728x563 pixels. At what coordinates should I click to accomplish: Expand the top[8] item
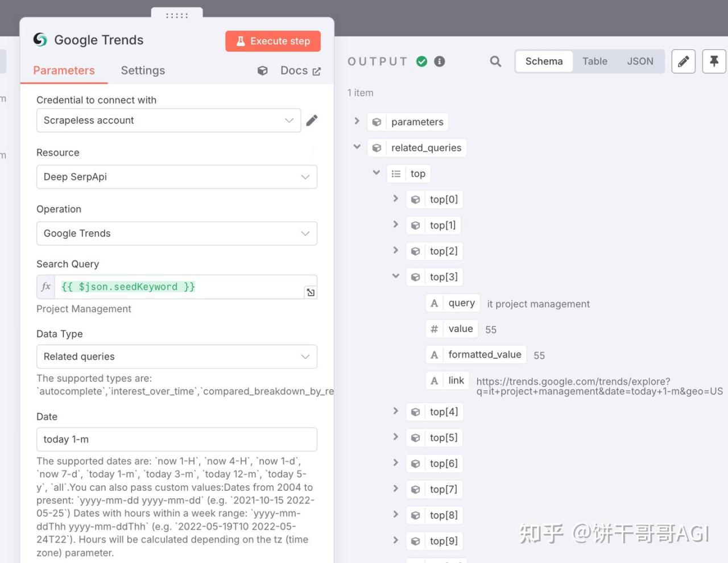pyautogui.click(x=395, y=514)
